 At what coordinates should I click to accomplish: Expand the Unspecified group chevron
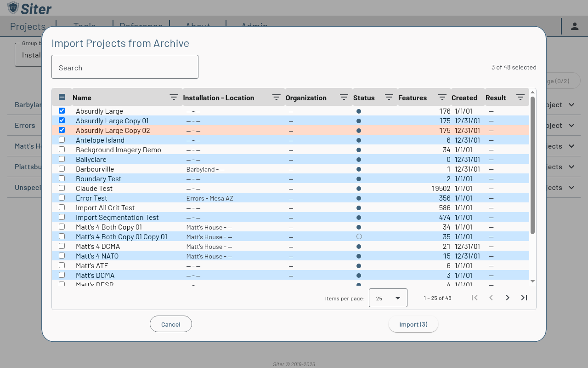click(x=571, y=188)
